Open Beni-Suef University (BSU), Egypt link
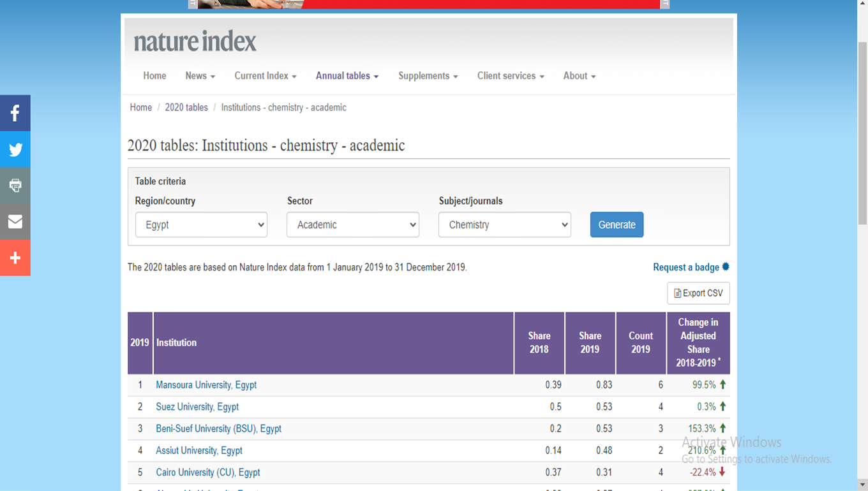Screen dimensions: 868x491 (219, 429)
